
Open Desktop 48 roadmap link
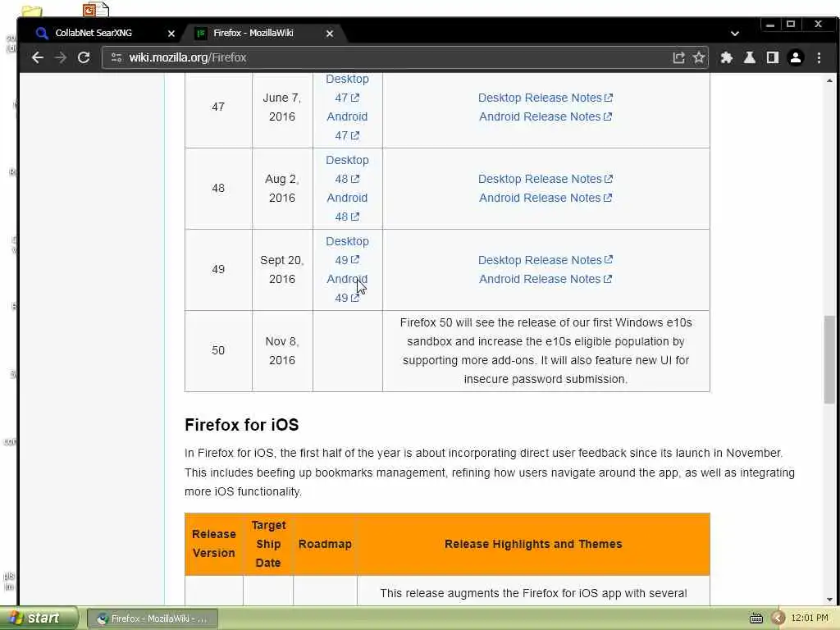pos(347,169)
